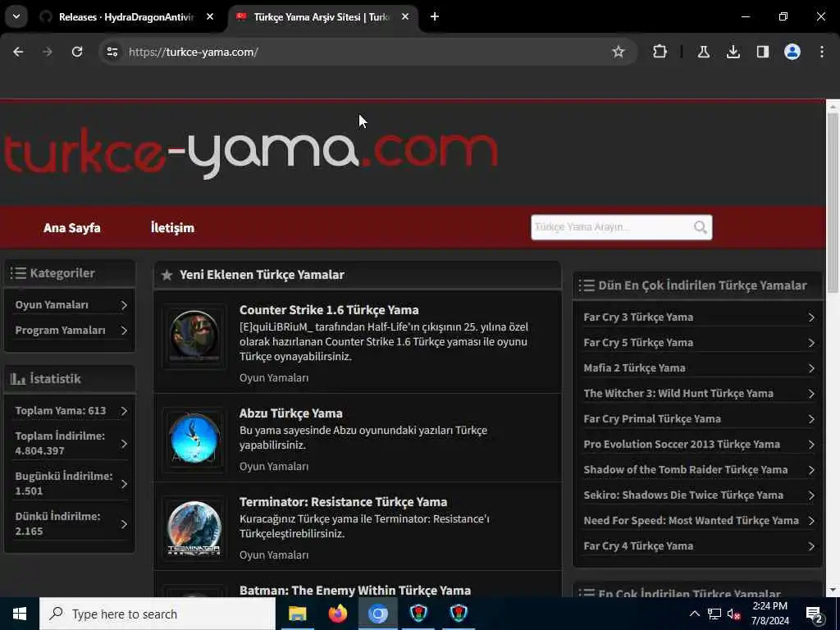
Task: Toggle the browser side panel icon
Action: click(762, 52)
